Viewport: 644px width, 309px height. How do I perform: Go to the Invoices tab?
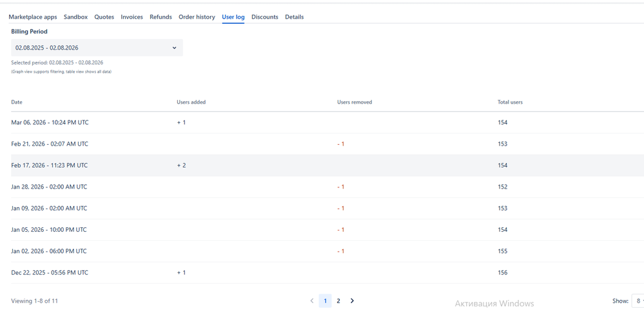[132, 17]
